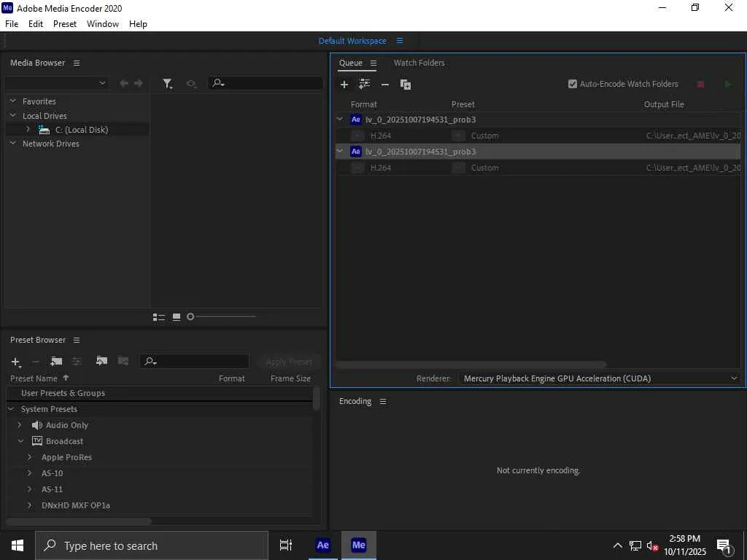Start the queue with green play button
747x560 pixels.
728,85
